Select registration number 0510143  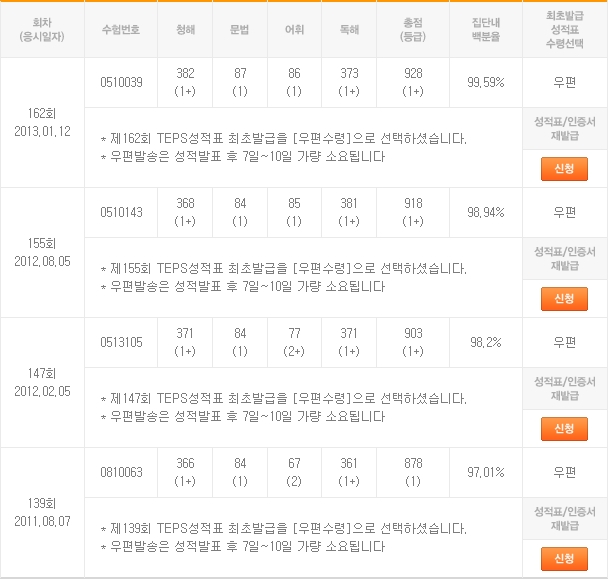pyautogui.click(x=122, y=212)
